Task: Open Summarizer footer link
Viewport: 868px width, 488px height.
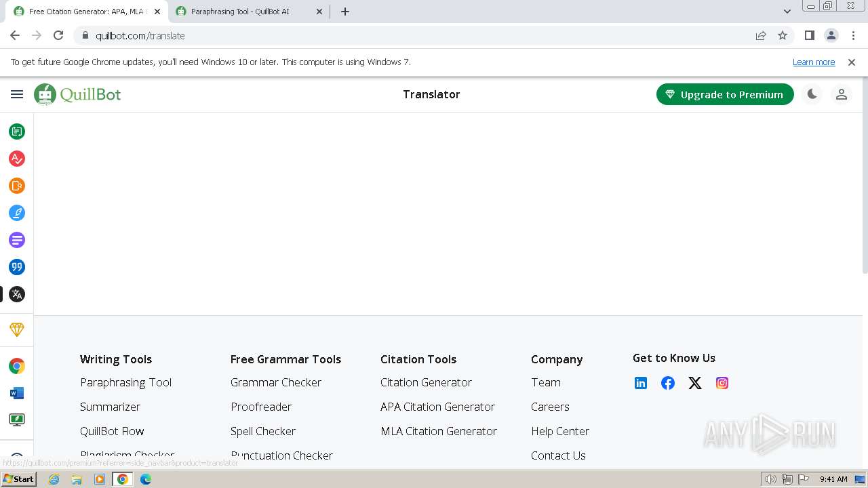Action: (x=110, y=407)
